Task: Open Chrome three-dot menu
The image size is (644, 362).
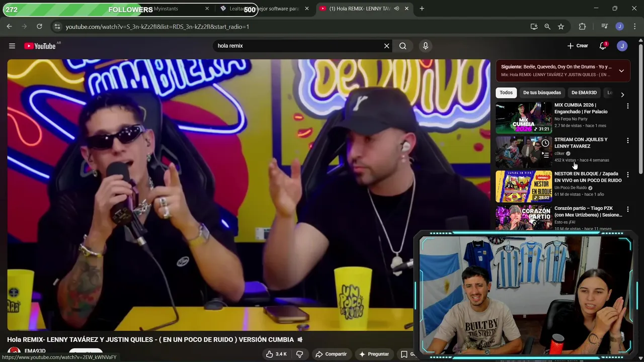Action: click(634, 27)
